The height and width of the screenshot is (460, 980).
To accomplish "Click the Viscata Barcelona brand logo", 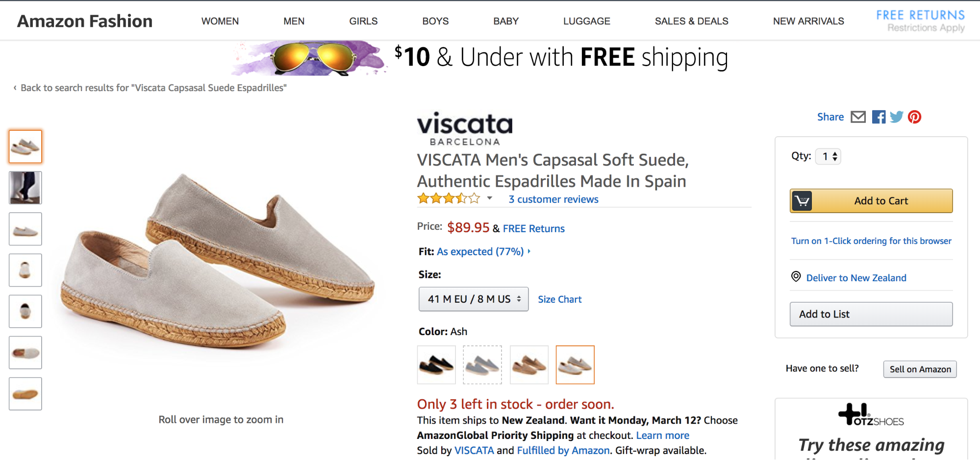I will (x=465, y=129).
